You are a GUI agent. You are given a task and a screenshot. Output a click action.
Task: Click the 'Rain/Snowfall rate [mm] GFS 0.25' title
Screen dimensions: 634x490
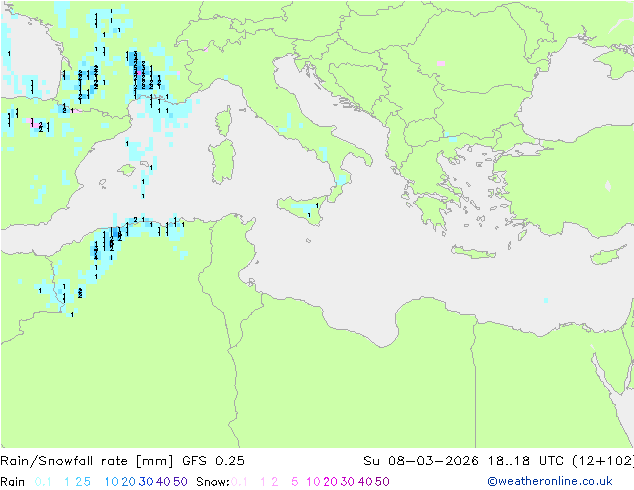point(122,461)
